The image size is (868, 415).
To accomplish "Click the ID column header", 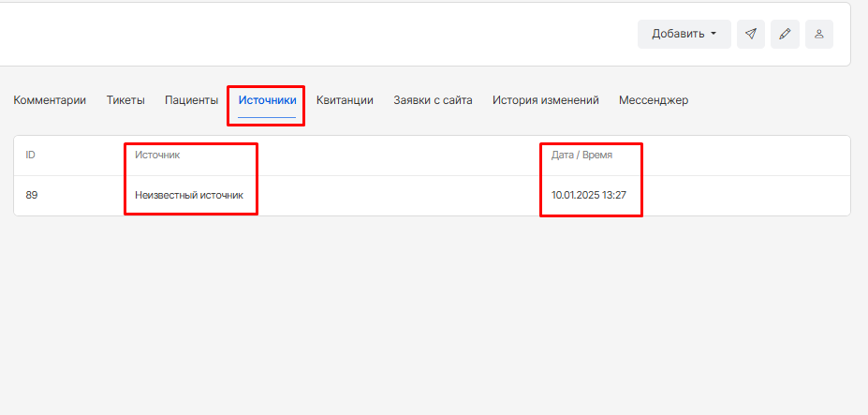I will pos(31,156).
